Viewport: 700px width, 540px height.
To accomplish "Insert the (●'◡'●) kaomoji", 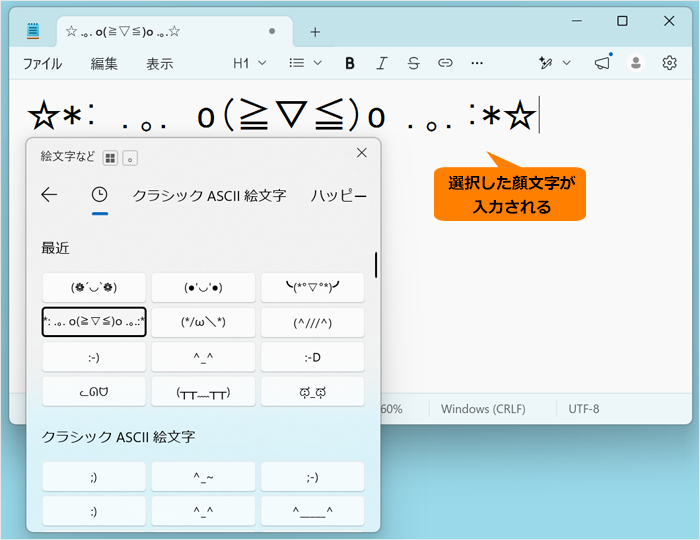I will point(203,287).
